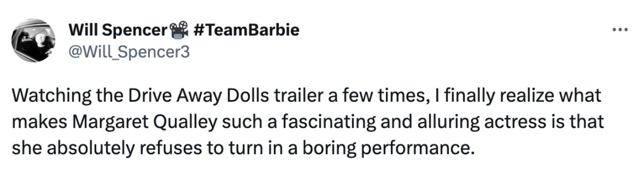Click the word "boring" in the last line

point(329,148)
